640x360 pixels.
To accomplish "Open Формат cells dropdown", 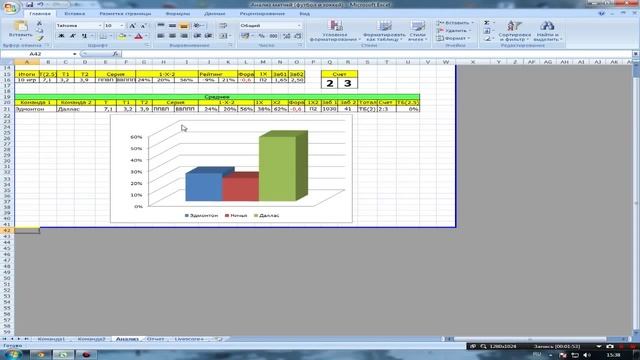I will tap(453, 38).
